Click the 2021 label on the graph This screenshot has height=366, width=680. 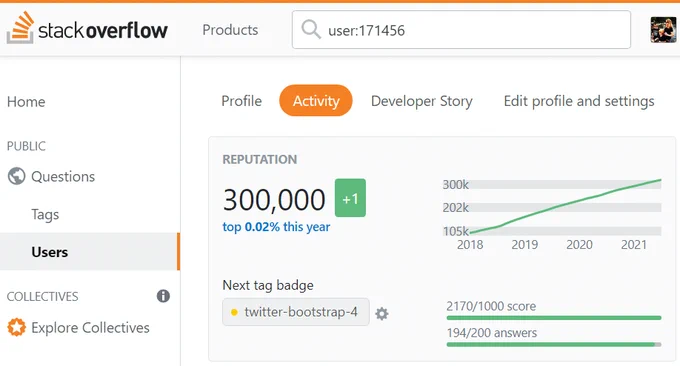[x=634, y=245]
